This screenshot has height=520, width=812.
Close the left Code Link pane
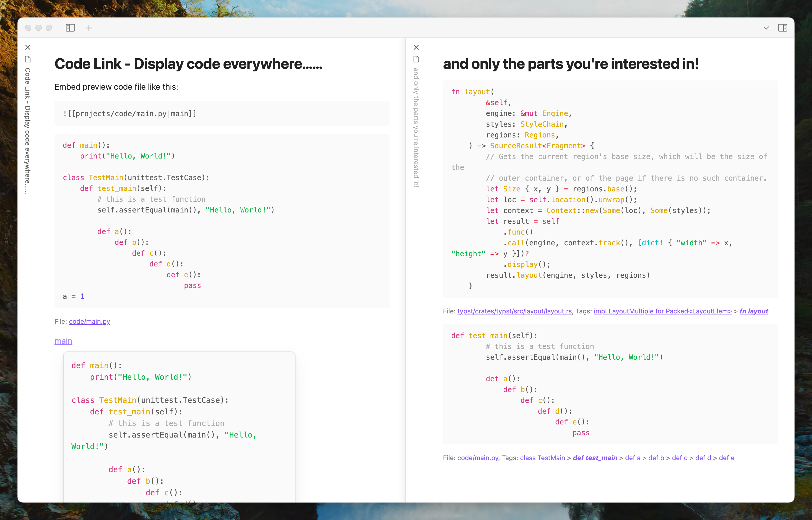28,47
